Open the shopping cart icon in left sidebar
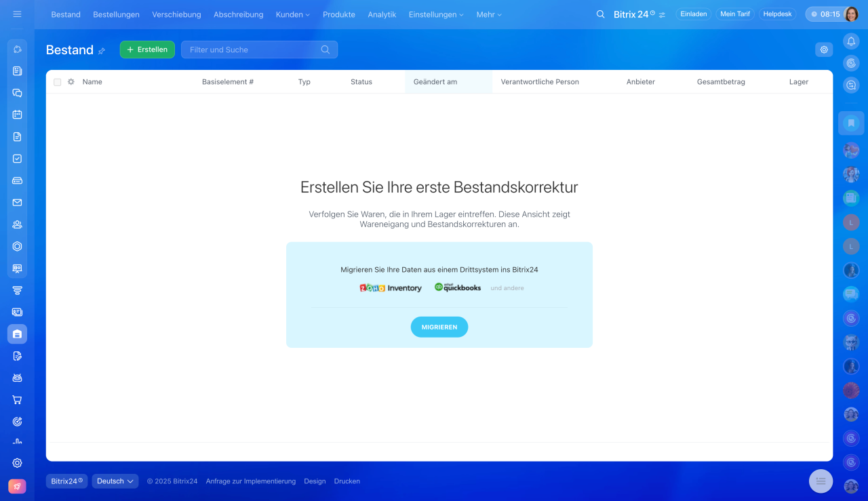 [x=17, y=399]
